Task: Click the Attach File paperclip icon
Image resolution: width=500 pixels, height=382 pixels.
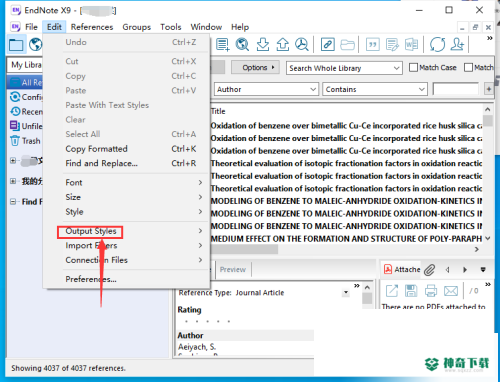Action: coord(430,270)
